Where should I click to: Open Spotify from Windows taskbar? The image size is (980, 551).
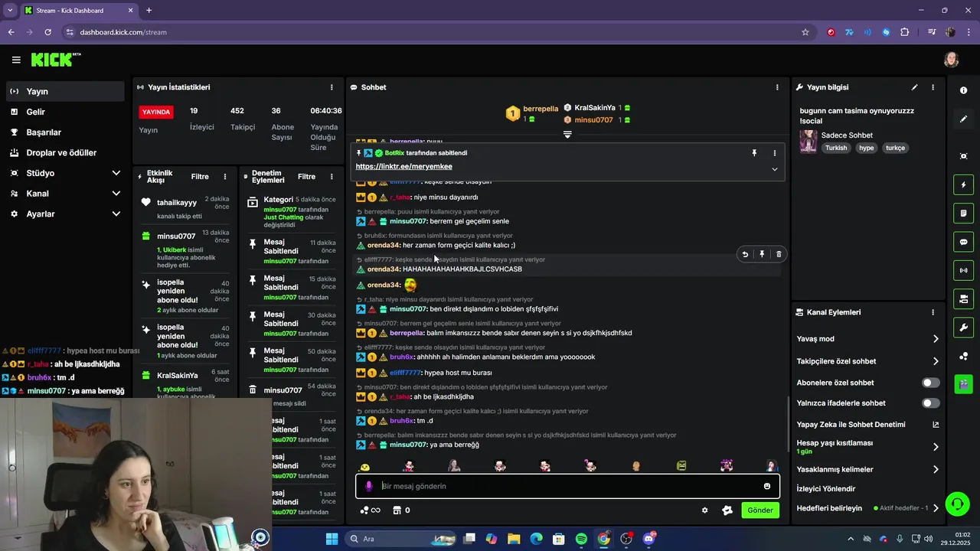click(581, 539)
